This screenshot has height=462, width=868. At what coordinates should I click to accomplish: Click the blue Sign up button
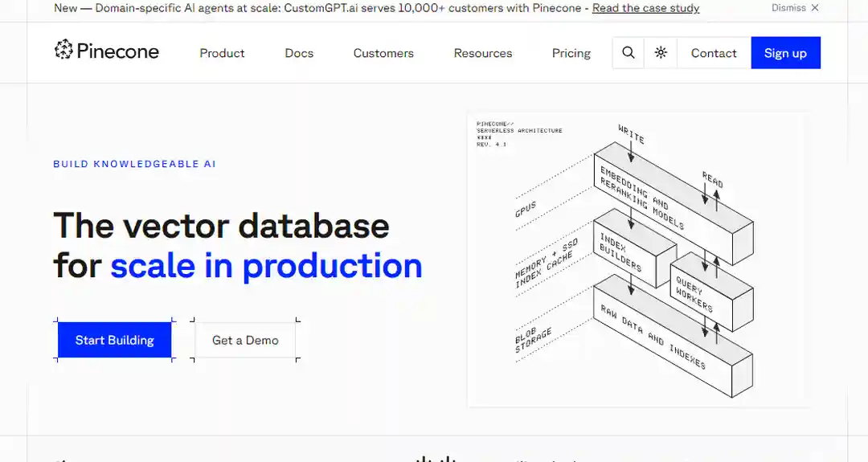click(785, 52)
